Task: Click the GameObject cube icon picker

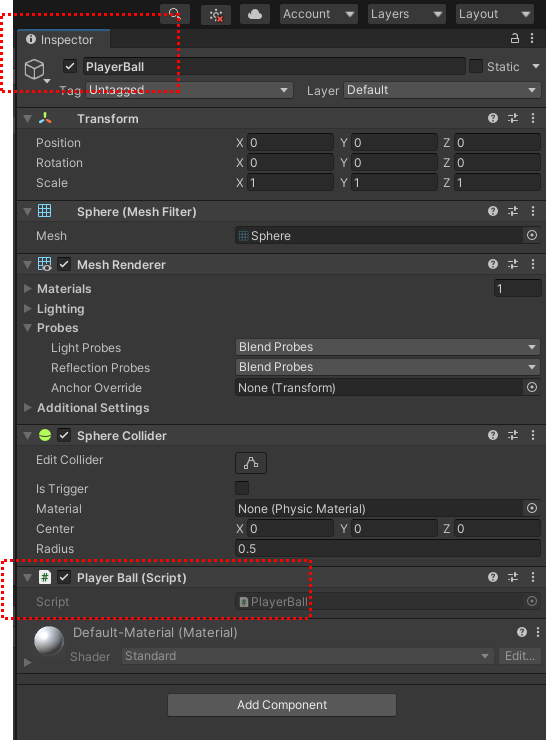Action: point(35,70)
